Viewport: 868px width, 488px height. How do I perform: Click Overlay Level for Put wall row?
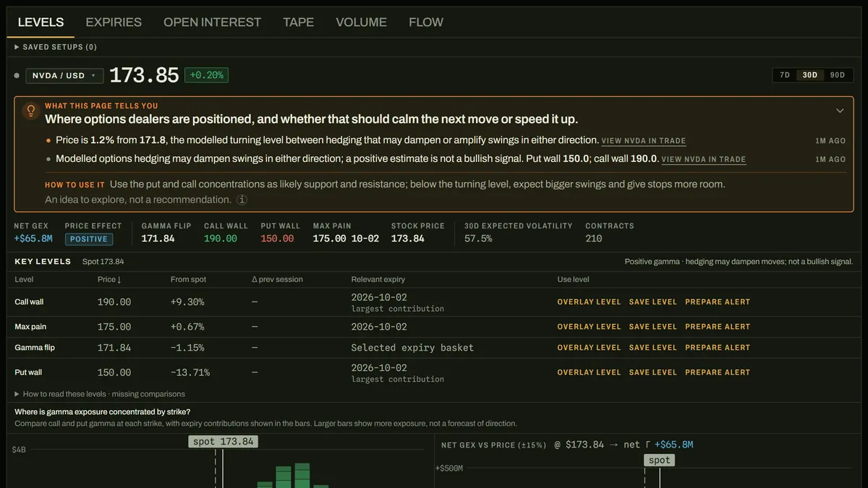589,372
